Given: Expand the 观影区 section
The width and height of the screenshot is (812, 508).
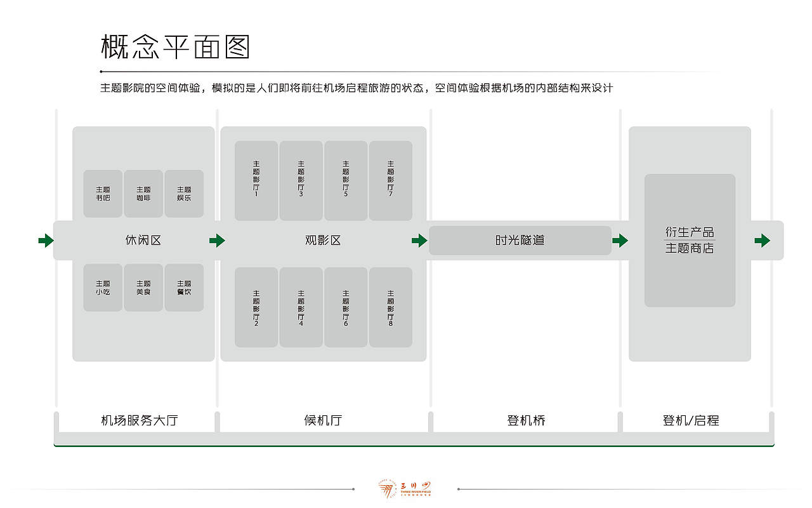Looking at the screenshot, I should tap(324, 240).
